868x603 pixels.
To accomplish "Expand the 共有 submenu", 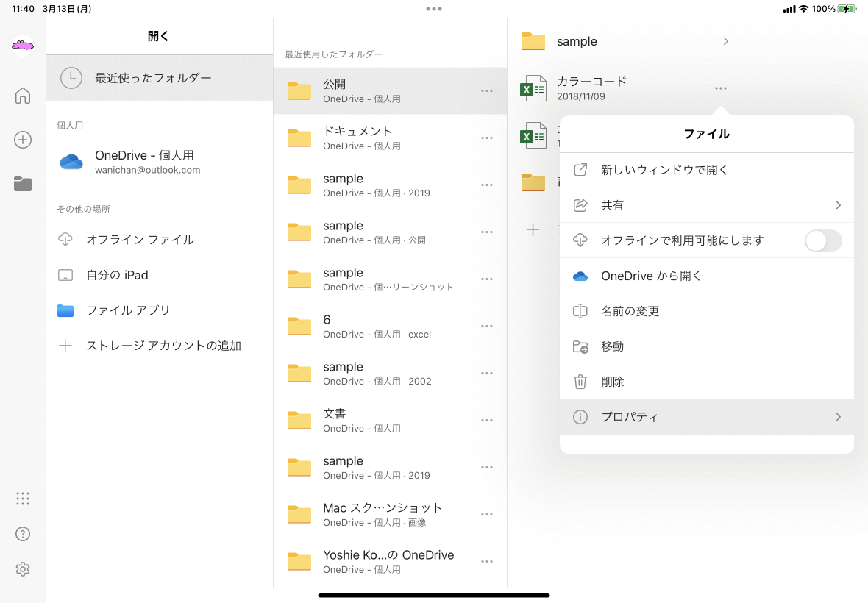I will pos(706,205).
